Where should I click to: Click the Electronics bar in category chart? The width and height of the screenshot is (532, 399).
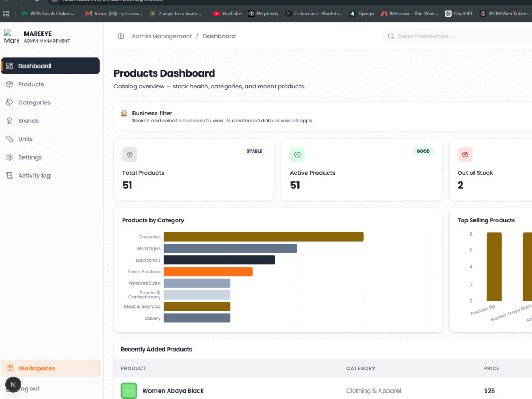[219, 260]
